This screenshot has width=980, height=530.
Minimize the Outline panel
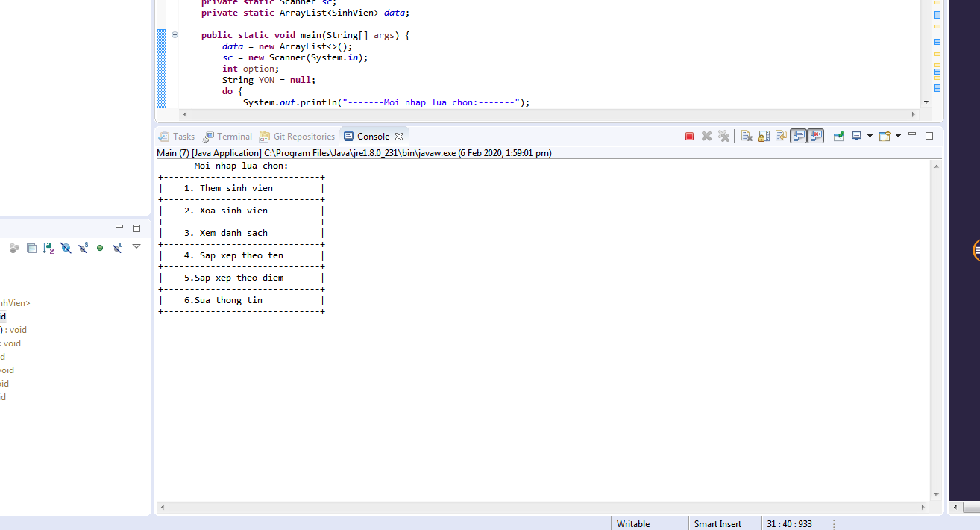coord(119,228)
